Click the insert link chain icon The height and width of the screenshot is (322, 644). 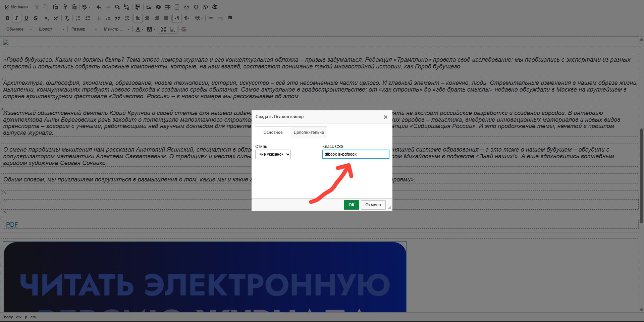[211, 18]
